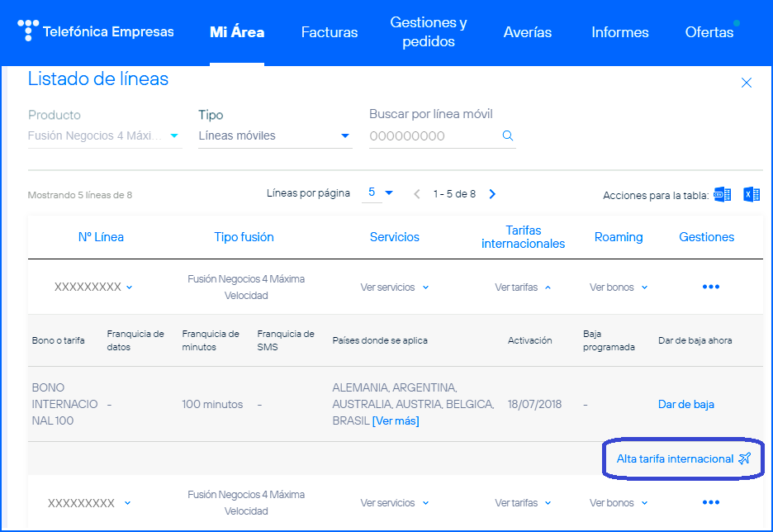Switch to the Averías tab
773x532 pixels.
[x=527, y=33]
